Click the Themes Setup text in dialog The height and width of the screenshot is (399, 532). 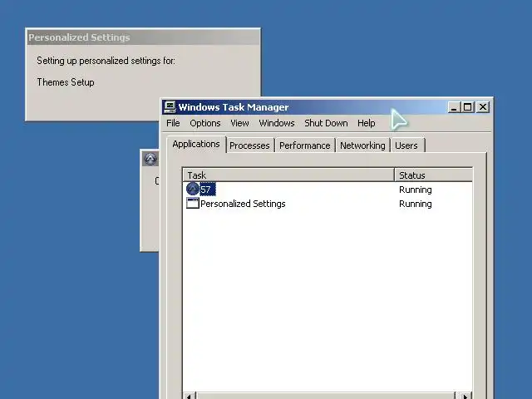pyautogui.click(x=66, y=82)
